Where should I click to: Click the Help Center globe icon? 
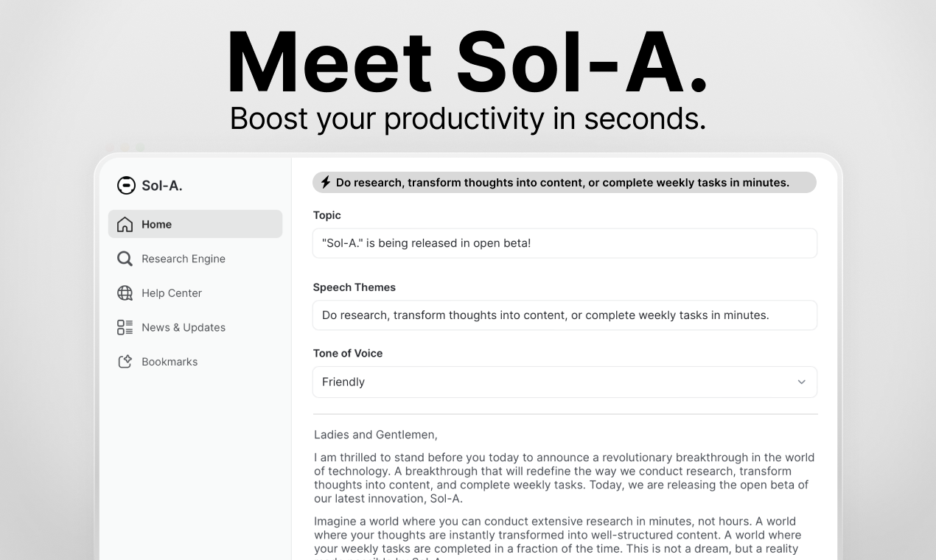[x=125, y=293]
